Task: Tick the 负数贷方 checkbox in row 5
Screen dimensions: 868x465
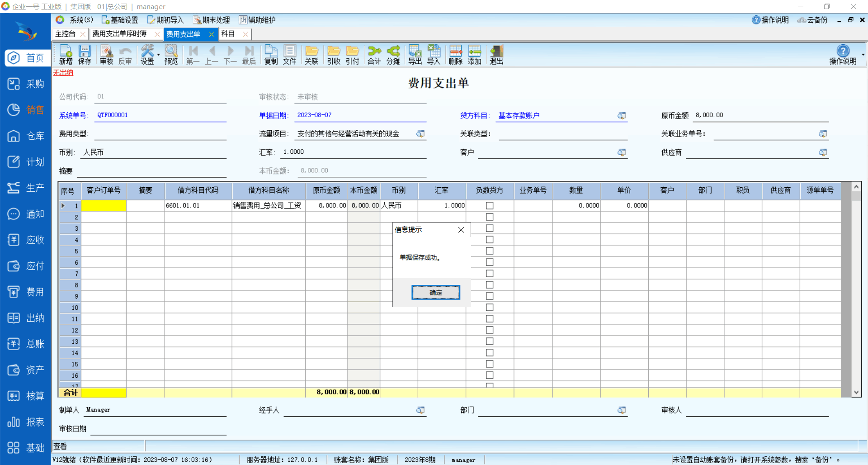Action: [x=489, y=251]
